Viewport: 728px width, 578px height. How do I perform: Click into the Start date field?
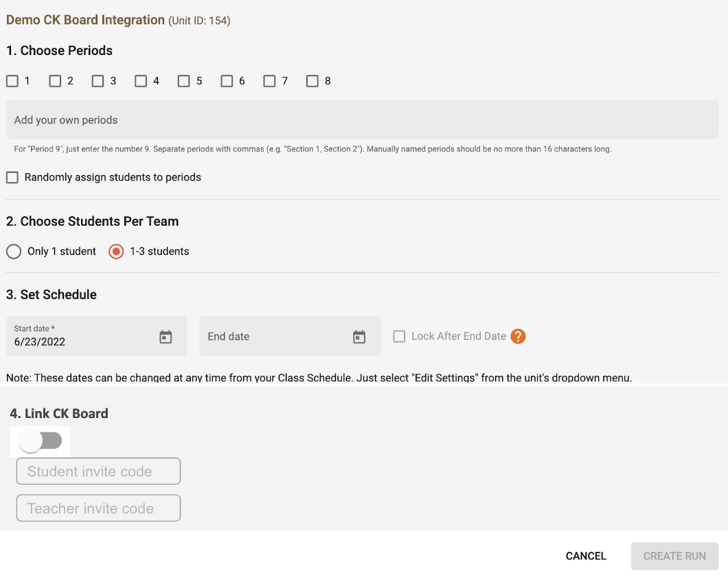(x=97, y=336)
